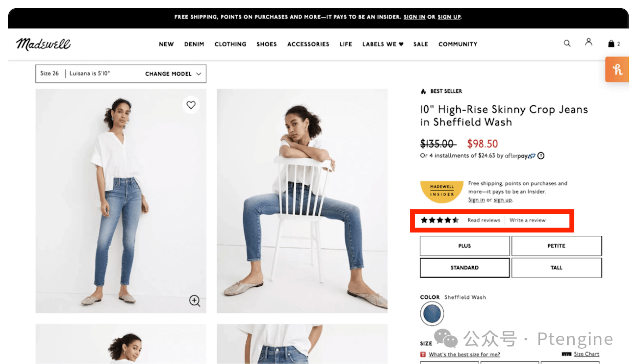Click the zoom-in magnifier on photo
This screenshot has height=364, width=633.
(195, 300)
